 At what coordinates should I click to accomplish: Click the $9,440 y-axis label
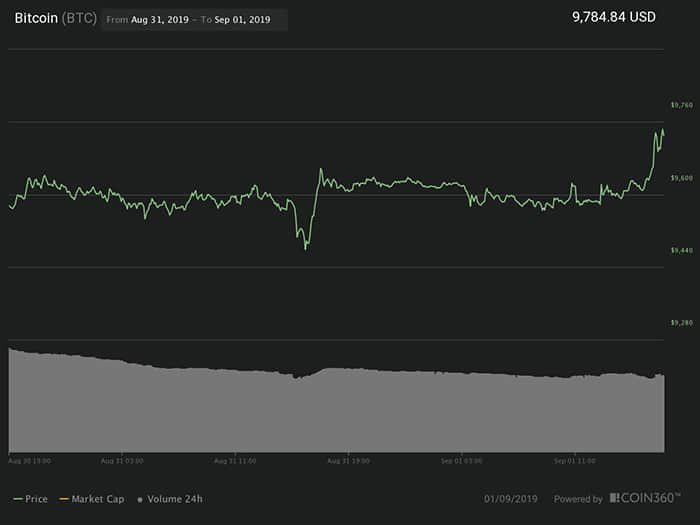[680, 250]
